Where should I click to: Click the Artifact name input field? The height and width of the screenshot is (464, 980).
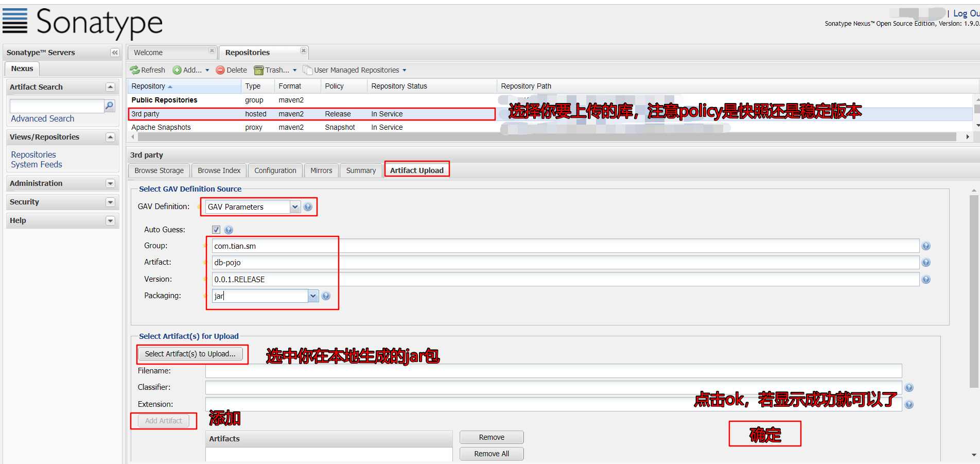coord(565,263)
